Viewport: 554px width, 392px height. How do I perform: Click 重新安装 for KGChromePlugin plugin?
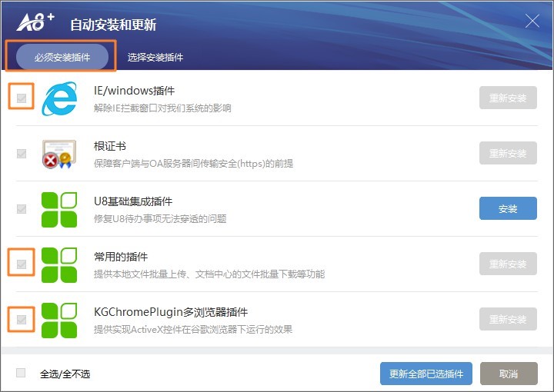pyautogui.click(x=508, y=320)
